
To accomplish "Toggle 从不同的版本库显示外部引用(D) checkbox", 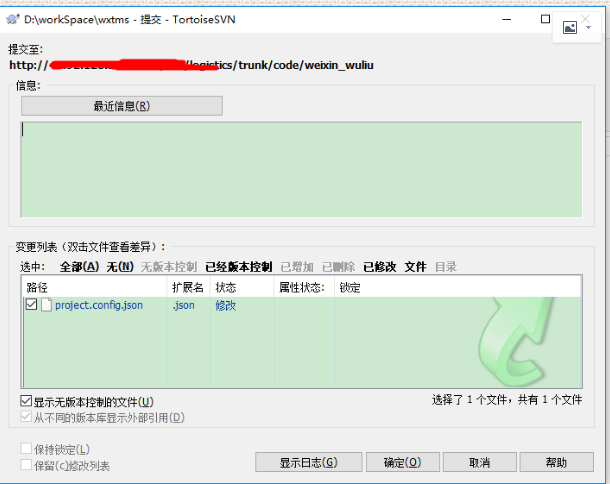I will click(x=26, y=417).
